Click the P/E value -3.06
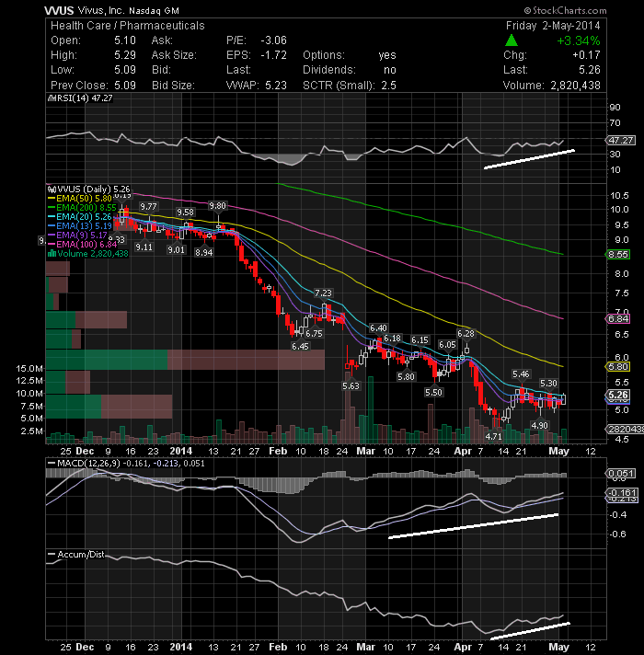The height and width of the screenshot is (655, 644). tap(273, 40)
